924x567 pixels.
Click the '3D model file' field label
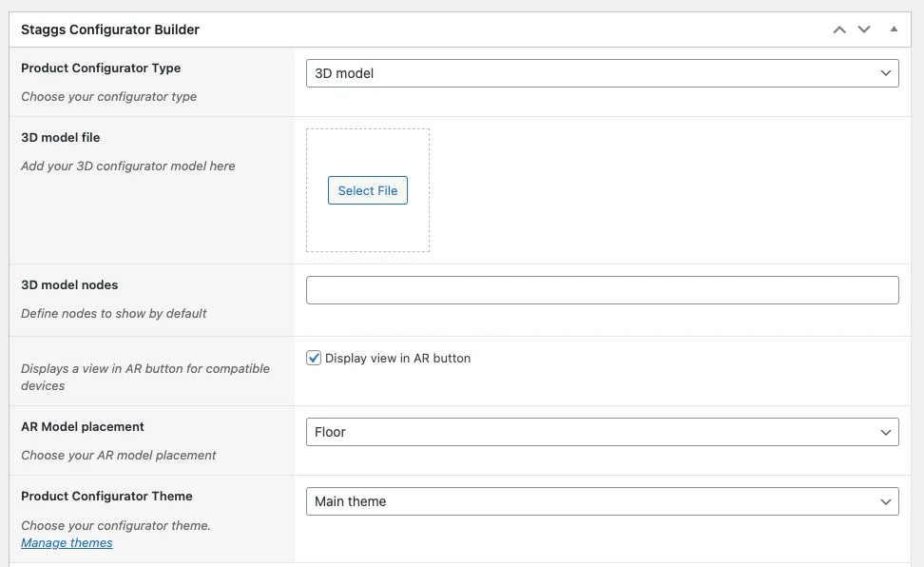click(61, 138)
